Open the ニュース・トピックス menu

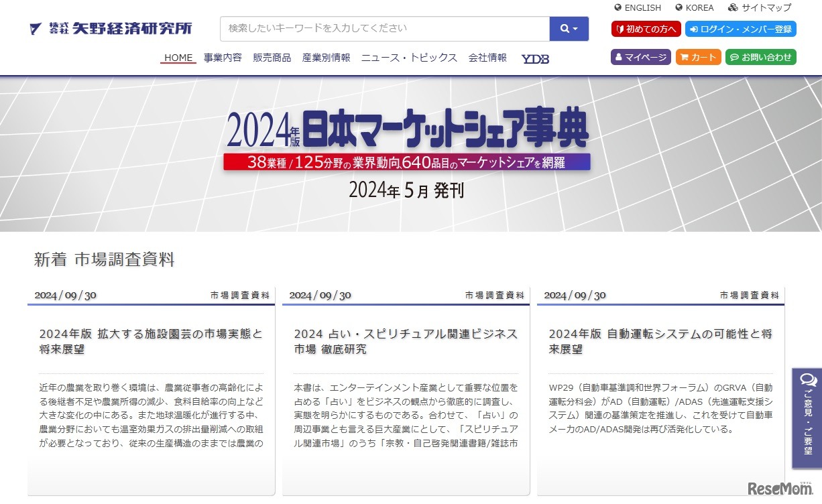[410, 58]
